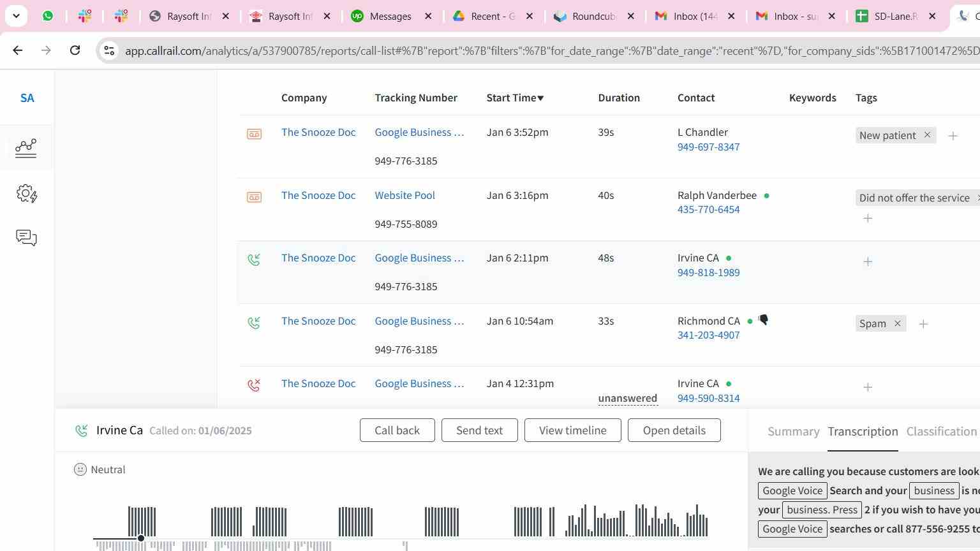Close the Messages browser tab
The height and width of the screenshot is (551, 980).
click(x=428, y=16)
